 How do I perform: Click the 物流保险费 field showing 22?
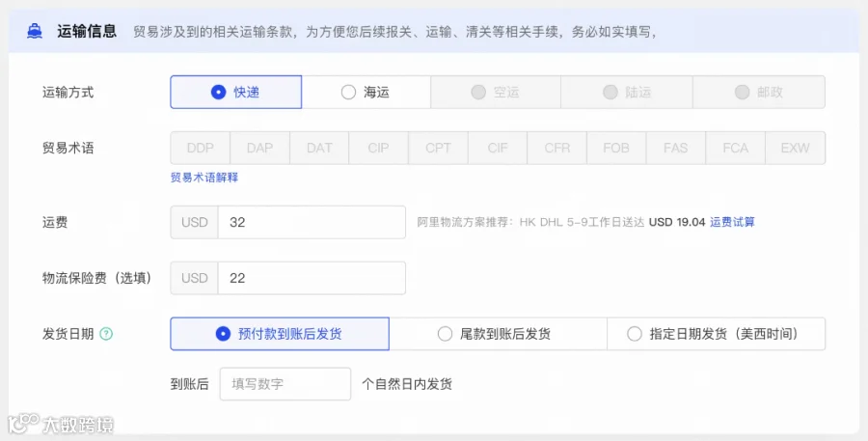coord(312,278)
